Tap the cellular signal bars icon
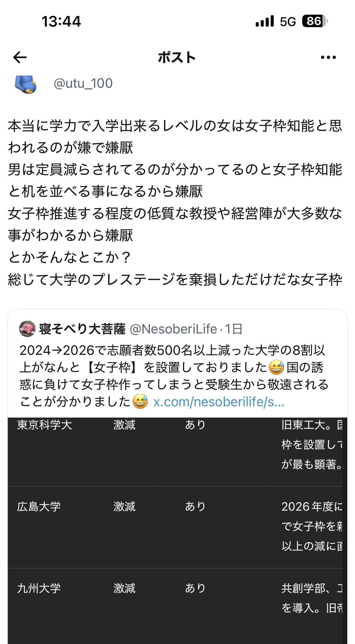The image size is (355, 644). click(x=265, y=21)
